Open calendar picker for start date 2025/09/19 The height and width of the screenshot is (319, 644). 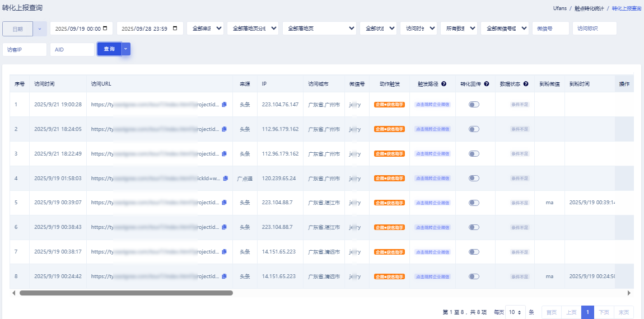click(107, 29)
